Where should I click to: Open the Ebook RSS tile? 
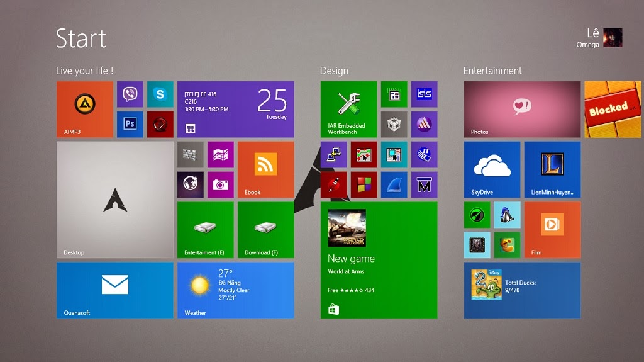(x=266, y=169)
